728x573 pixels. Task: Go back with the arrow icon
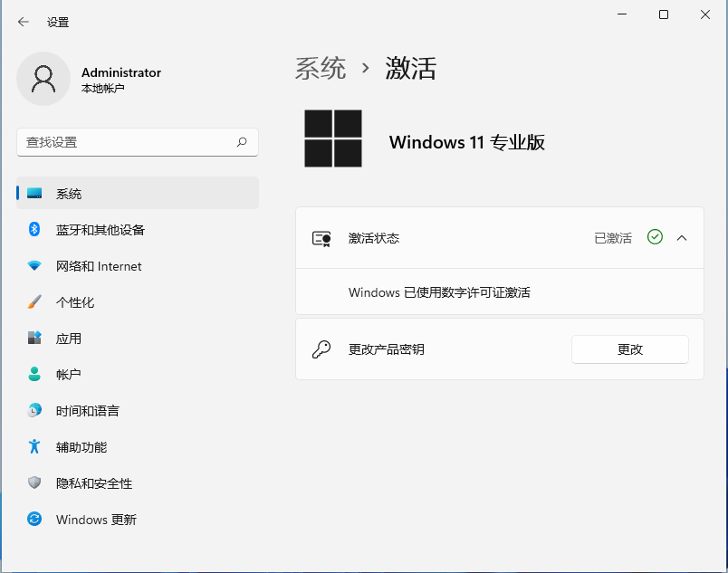coord(24,22)
